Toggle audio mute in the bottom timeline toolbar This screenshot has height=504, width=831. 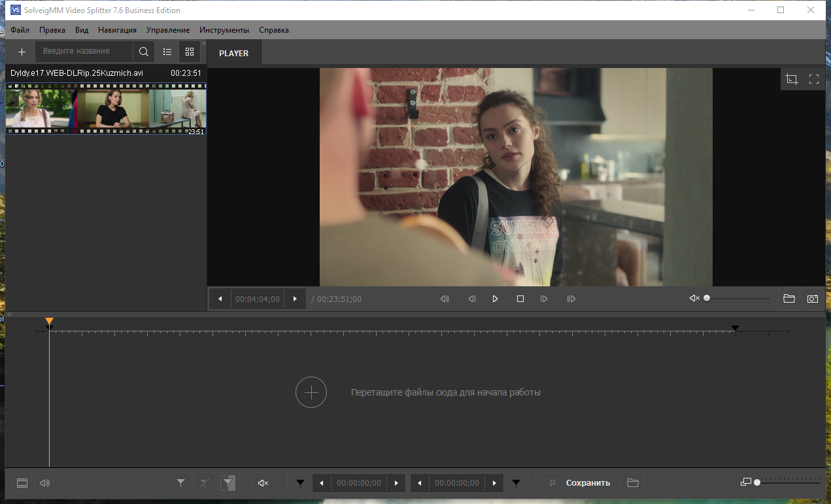click(x=263, y=483)
